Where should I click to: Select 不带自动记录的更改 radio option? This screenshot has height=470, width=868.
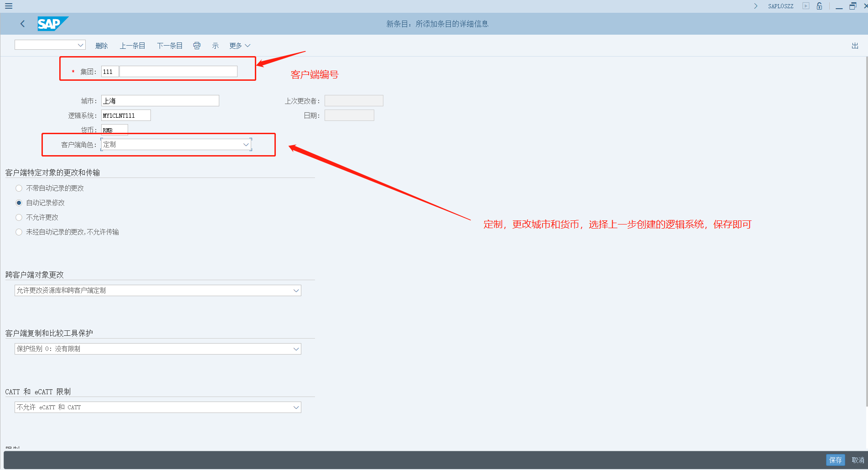point(19,188)
